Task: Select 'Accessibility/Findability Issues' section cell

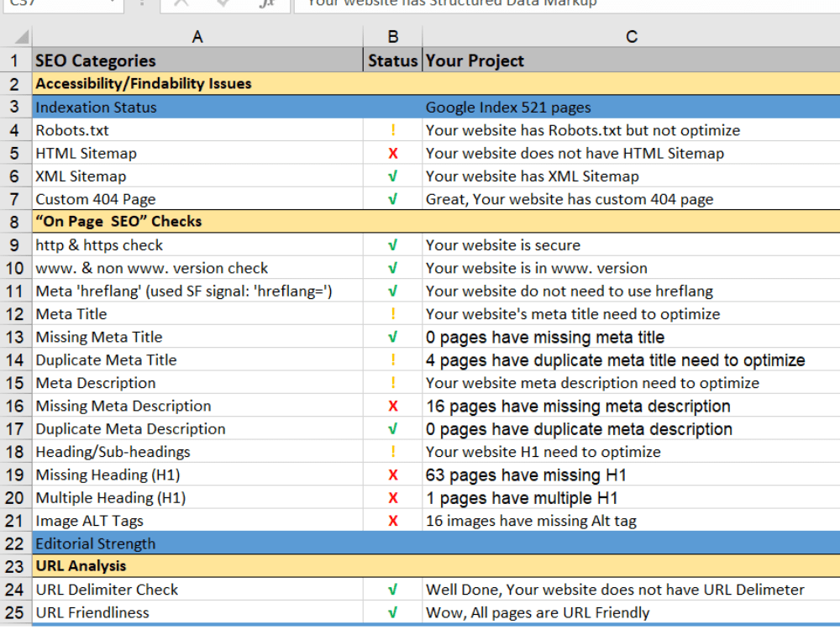Action: click(197, 83)
